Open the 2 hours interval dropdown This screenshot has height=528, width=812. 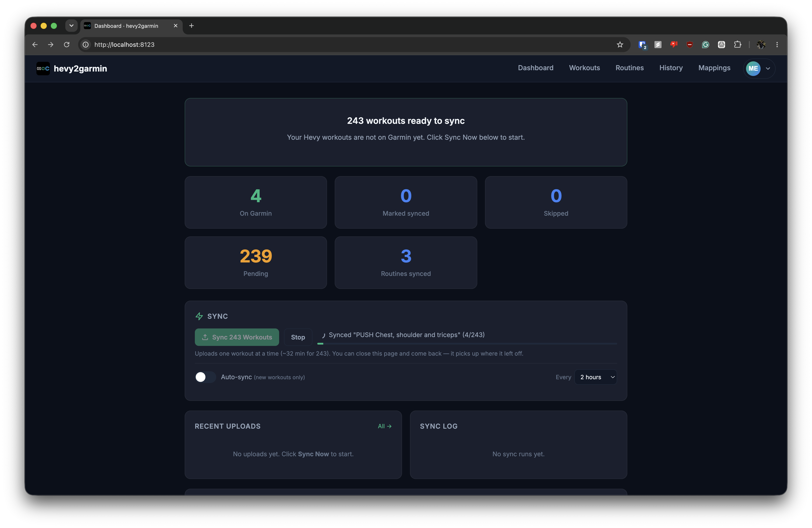pos(595,377)
